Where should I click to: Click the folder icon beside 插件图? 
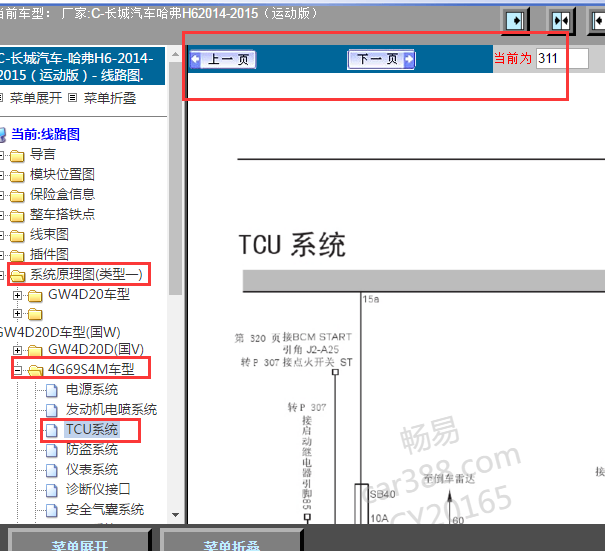[17, 256]
